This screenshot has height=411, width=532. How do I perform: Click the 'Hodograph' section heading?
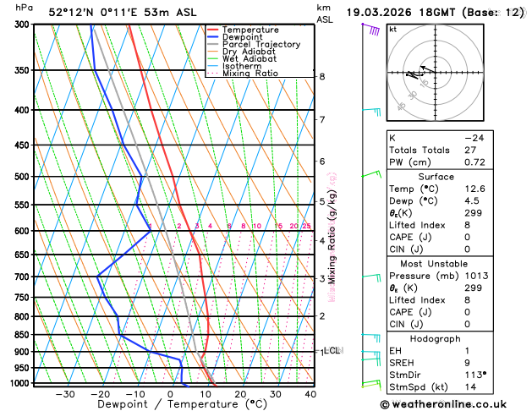[436, 339]
